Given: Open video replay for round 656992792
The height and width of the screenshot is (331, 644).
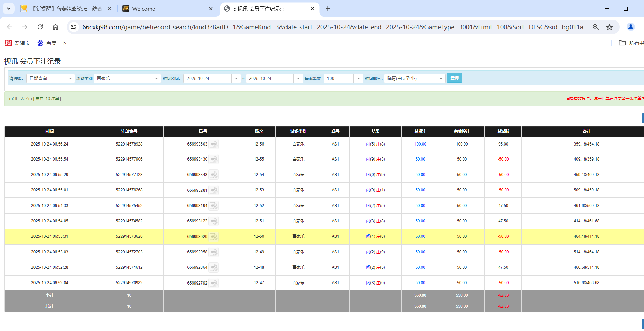Looking at the screenshot, I should point(214,283).
